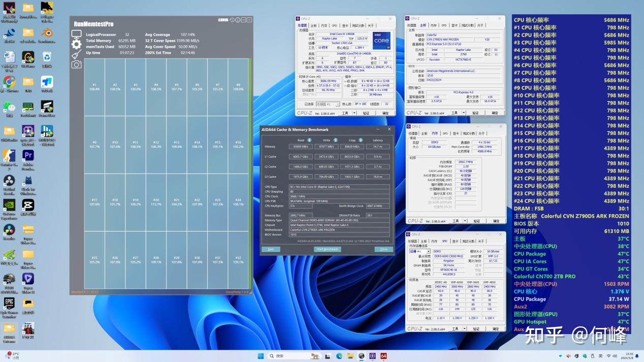
Task: Click memtest cell #1 108.4%
Action: (95, 87)
